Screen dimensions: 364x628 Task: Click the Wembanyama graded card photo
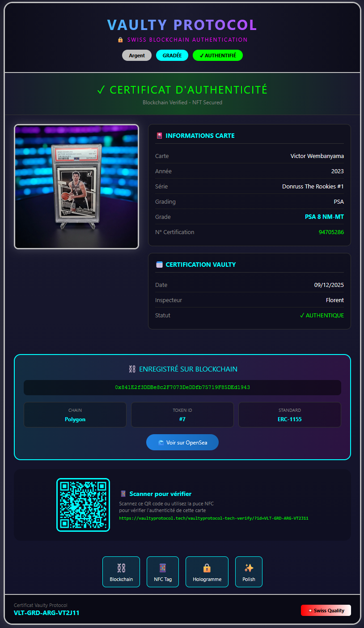pos(76,187)
